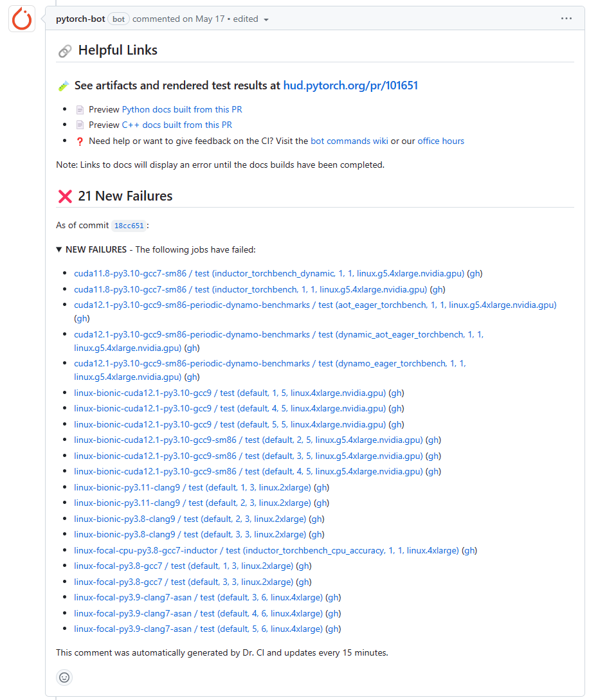Click the red question mark icon

coord(80,141)
